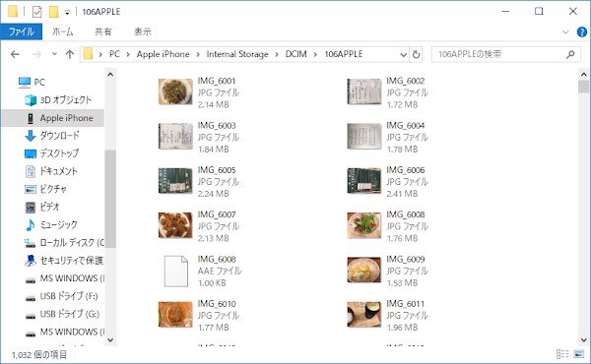
Task: Switch to the 共有 ribbon tab
Action: pos(102,32)
